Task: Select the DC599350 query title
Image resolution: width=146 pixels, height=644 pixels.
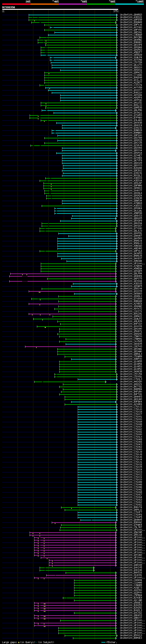Action: [8, 7]
